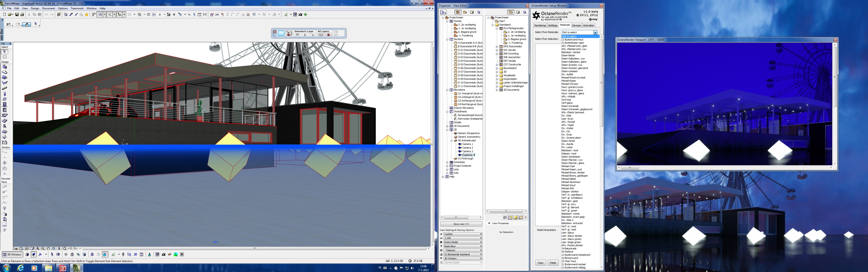868x272 pixels.
Task: Click the walking figure Explore Model icon
Action: pyautogui.click(x=52, y=254)
